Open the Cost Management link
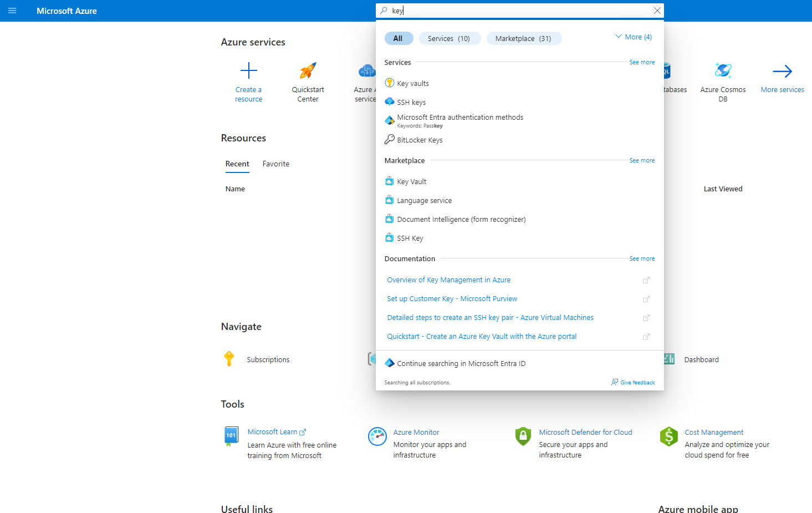The image size is (812, 513). 714,433
